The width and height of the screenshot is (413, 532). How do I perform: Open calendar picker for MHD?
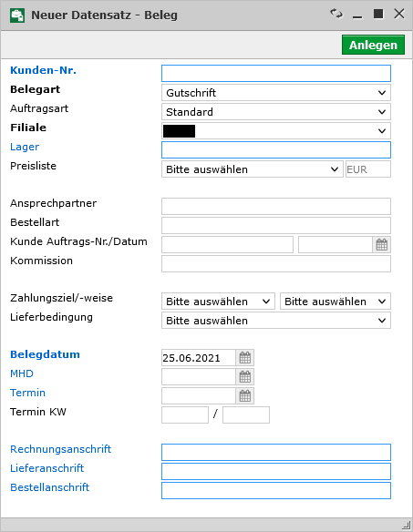(245, 376)
